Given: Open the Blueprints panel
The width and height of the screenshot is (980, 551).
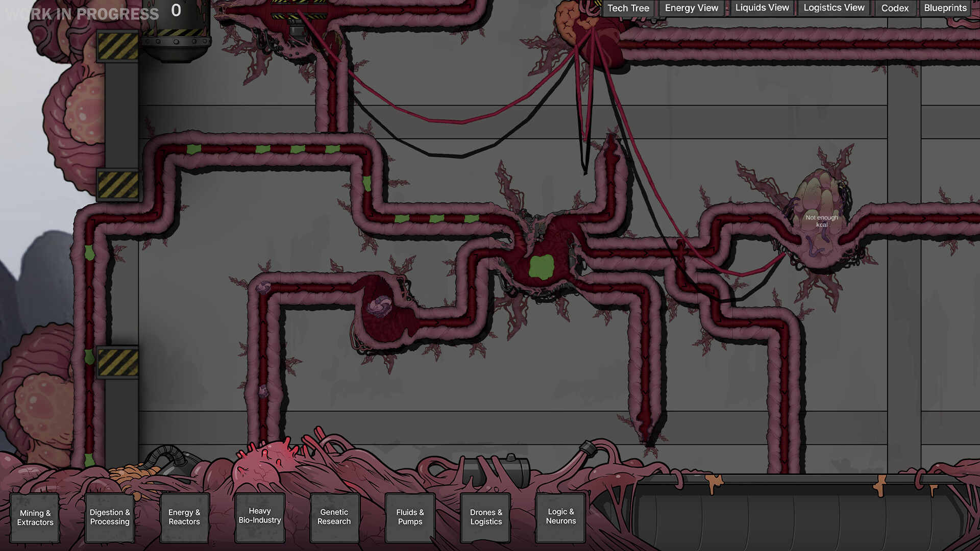Looking at the screenshot, I should coord(945,8).
